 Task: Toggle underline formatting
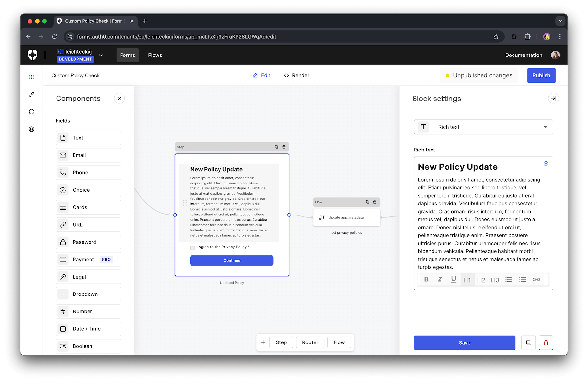[454, 279]
